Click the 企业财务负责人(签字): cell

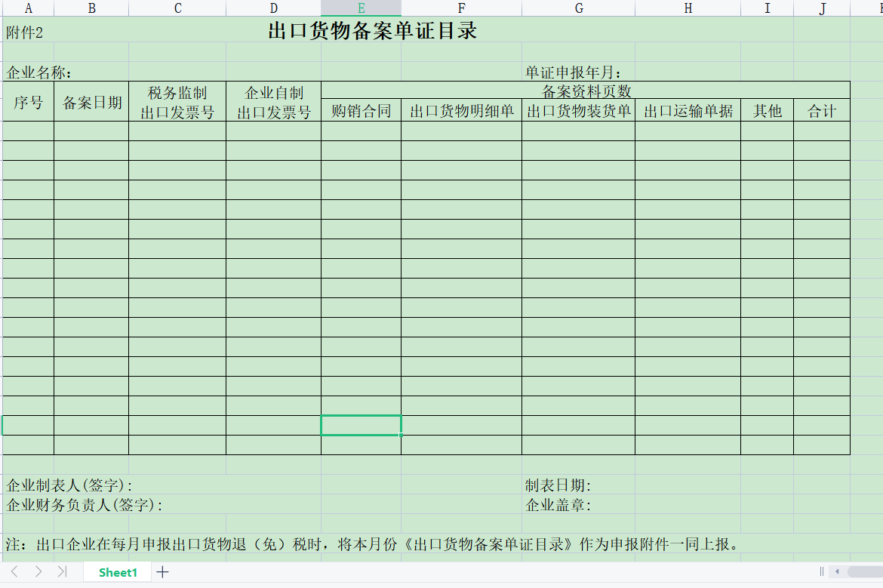click(x=85, y=505)
